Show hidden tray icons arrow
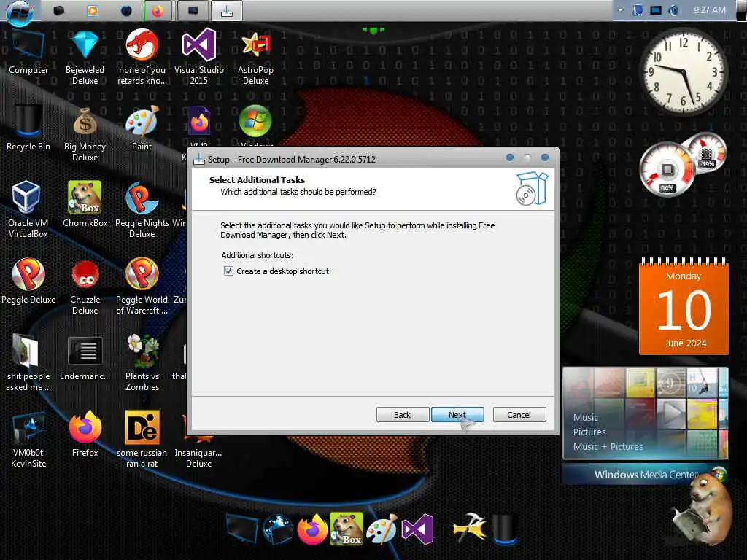The image size is (747, 560). coord(620,10)
